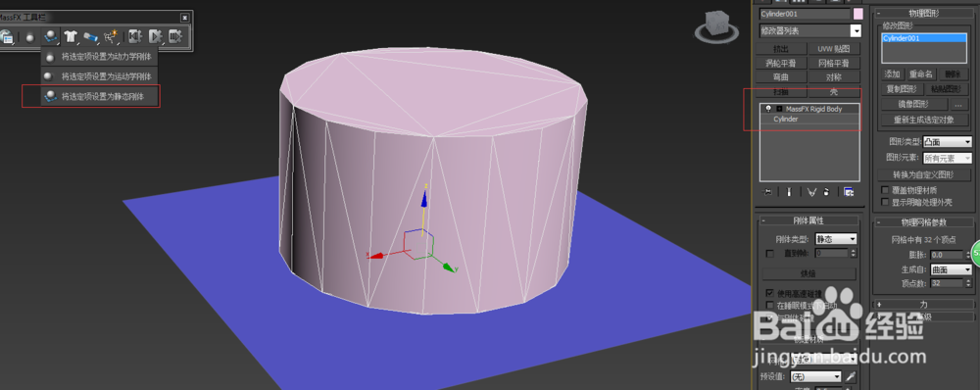980x390 pixels.
Task: Toggle the 在睡眠模式下启动 checkbox
Action: (770, 305)
